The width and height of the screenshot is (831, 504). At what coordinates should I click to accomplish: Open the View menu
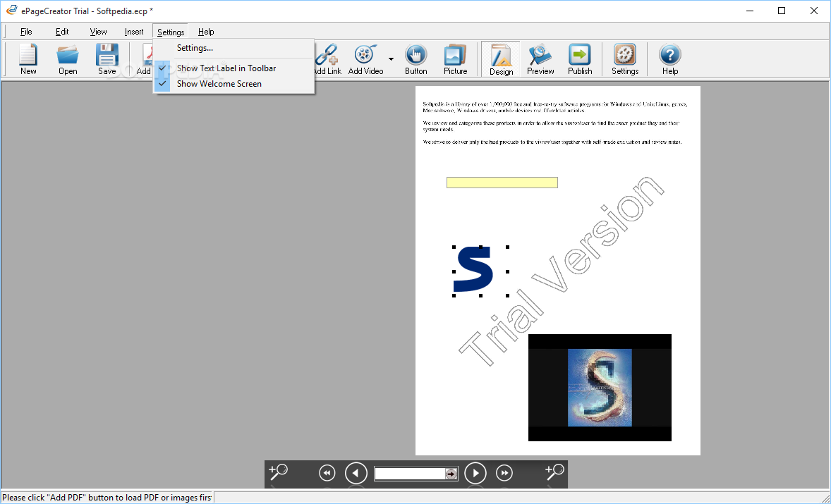[98, 32]
